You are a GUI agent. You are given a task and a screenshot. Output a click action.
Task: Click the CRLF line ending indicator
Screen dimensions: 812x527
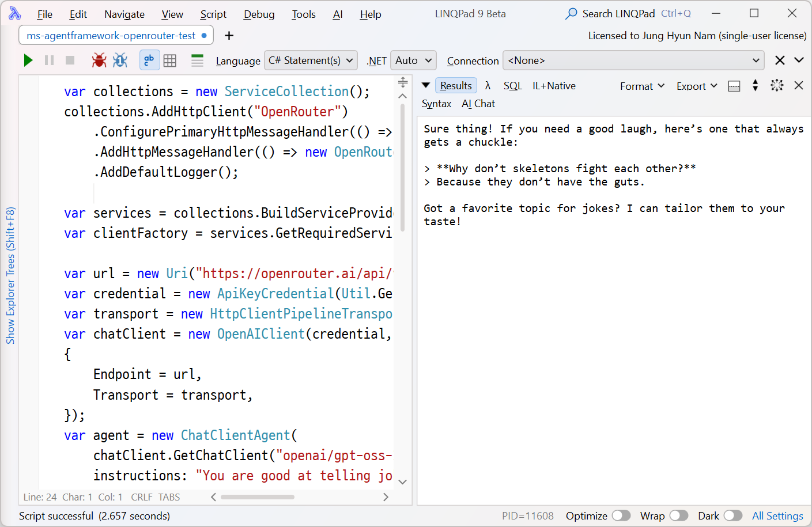(142, 497)
